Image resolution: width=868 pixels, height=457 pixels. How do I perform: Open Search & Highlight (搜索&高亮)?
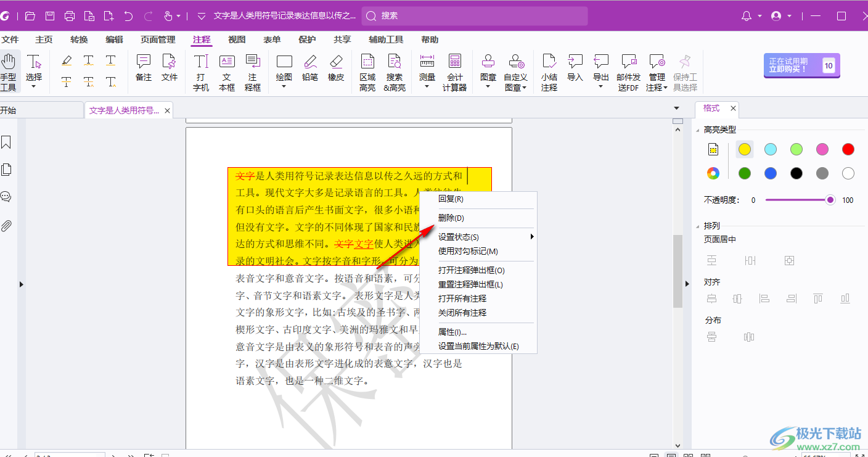(395, 73)
